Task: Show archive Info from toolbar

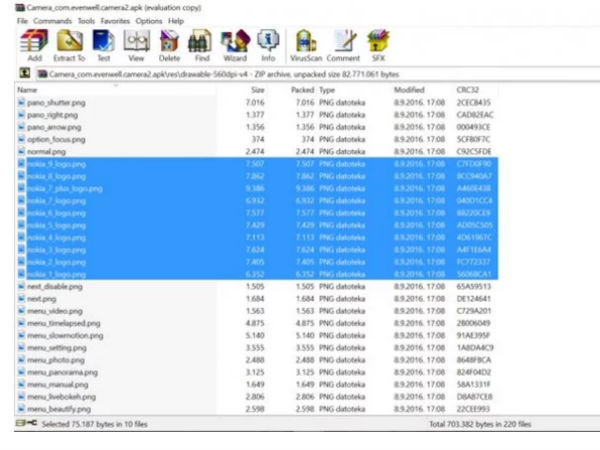Action: [x=268, y=44]
